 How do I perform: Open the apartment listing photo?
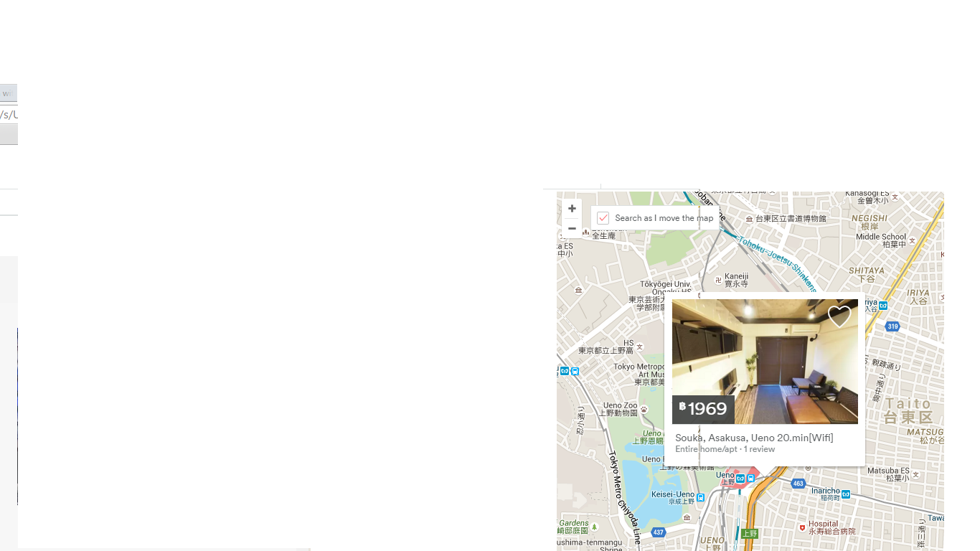pos(765,362)
